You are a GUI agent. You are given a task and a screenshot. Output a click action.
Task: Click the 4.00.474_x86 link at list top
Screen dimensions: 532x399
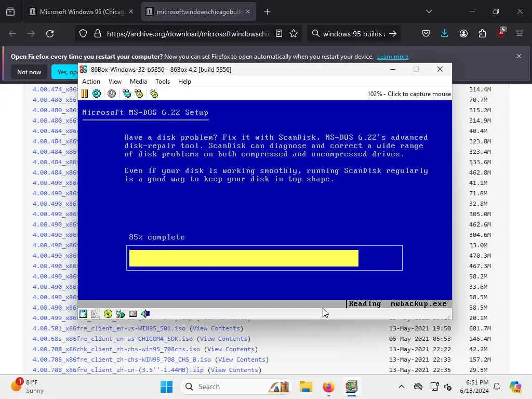[55, 89]
